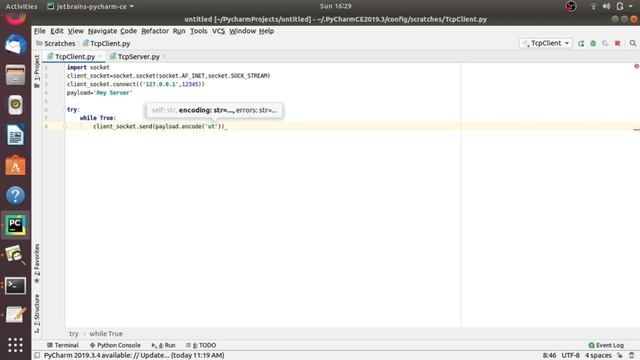This screenshot has height=360, width=640.
Task: Open the Run tool window
Action: [x=163, y=345]
